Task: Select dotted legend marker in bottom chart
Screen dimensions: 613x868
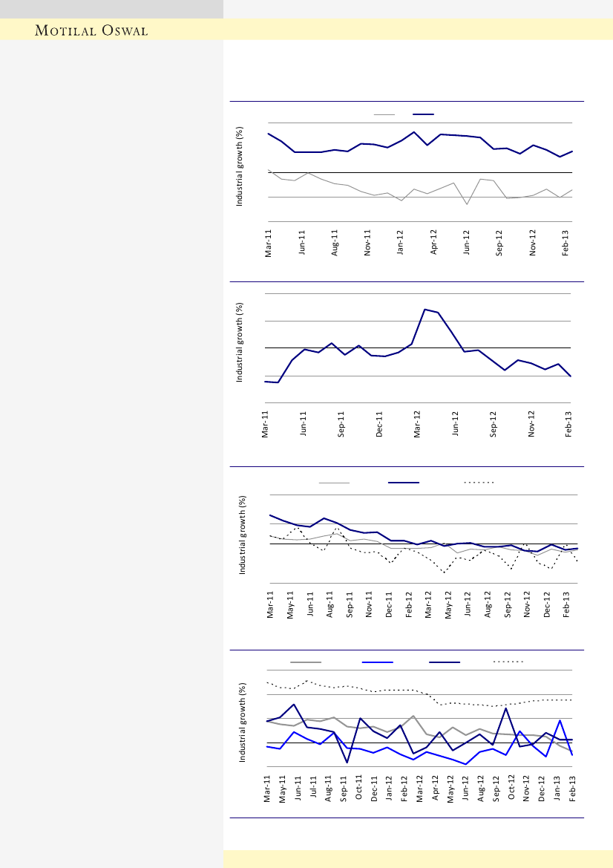Action: [509, 661]
